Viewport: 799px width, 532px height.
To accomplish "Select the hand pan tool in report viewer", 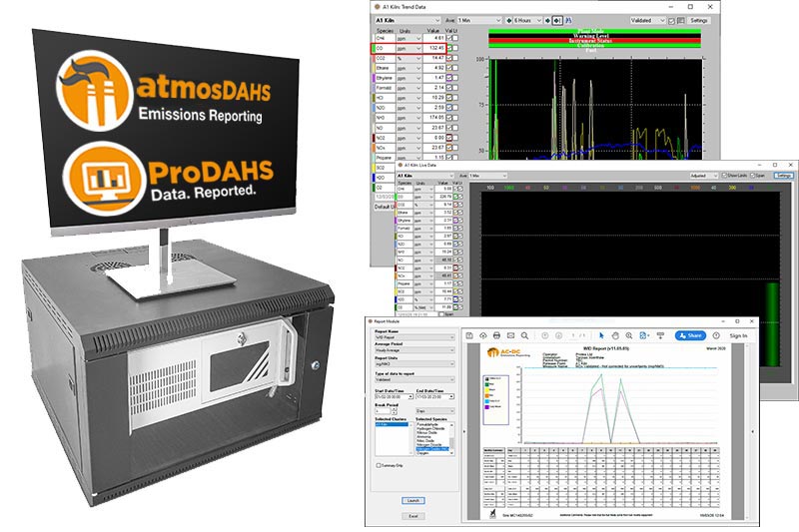I will (615, 336).
